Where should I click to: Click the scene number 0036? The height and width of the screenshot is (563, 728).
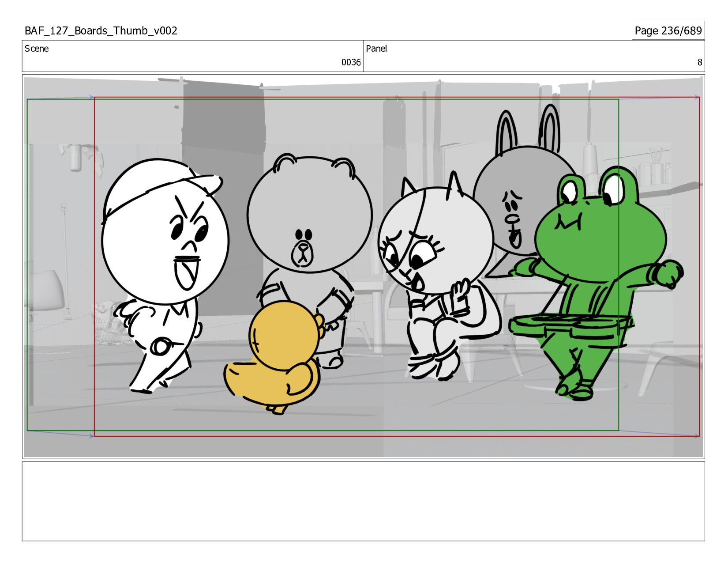351,62
